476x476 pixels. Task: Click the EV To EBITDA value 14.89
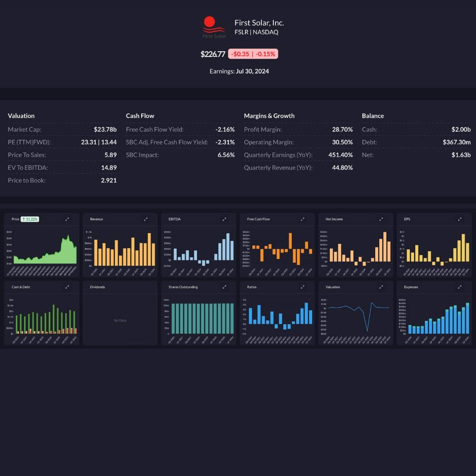(109, 167)
